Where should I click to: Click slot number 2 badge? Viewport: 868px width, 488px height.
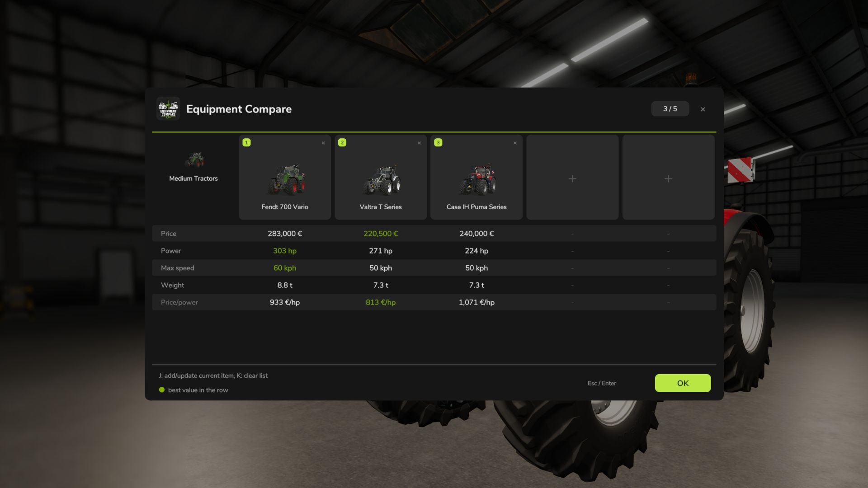[x=342, y=142]
